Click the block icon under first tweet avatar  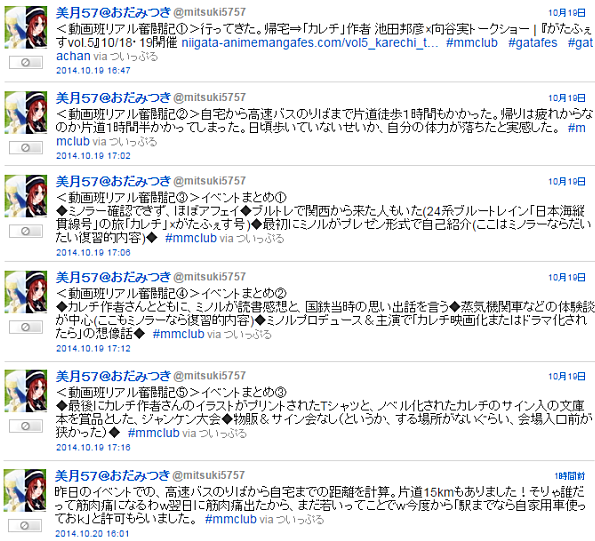(26, 63)
